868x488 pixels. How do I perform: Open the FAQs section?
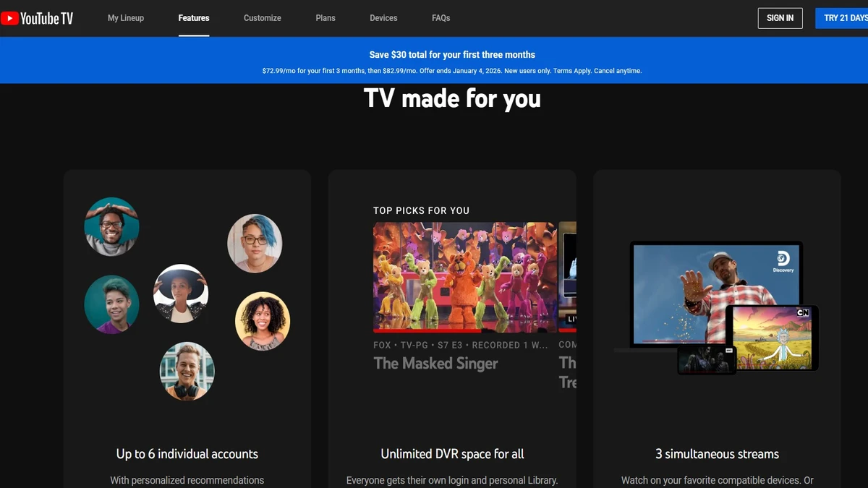tap(441, 18)
